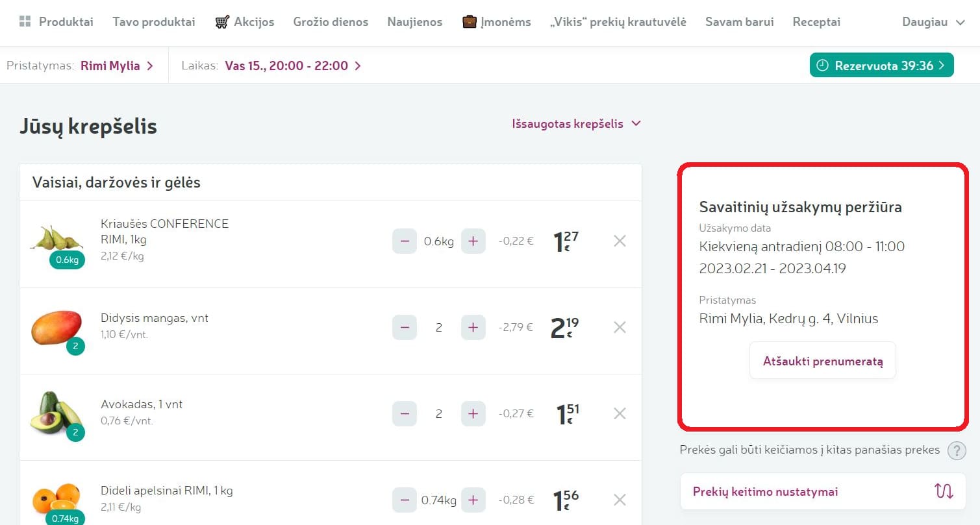Click the swap arrows icon in Prekių keitimo nustatymai
980x525 pixels.
tap(944, 491)
